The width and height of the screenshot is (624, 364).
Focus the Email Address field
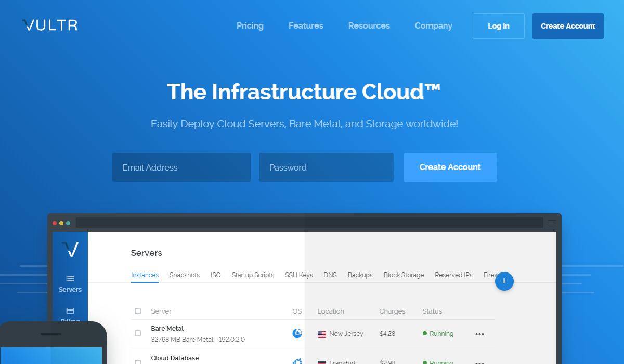[181, 167]
